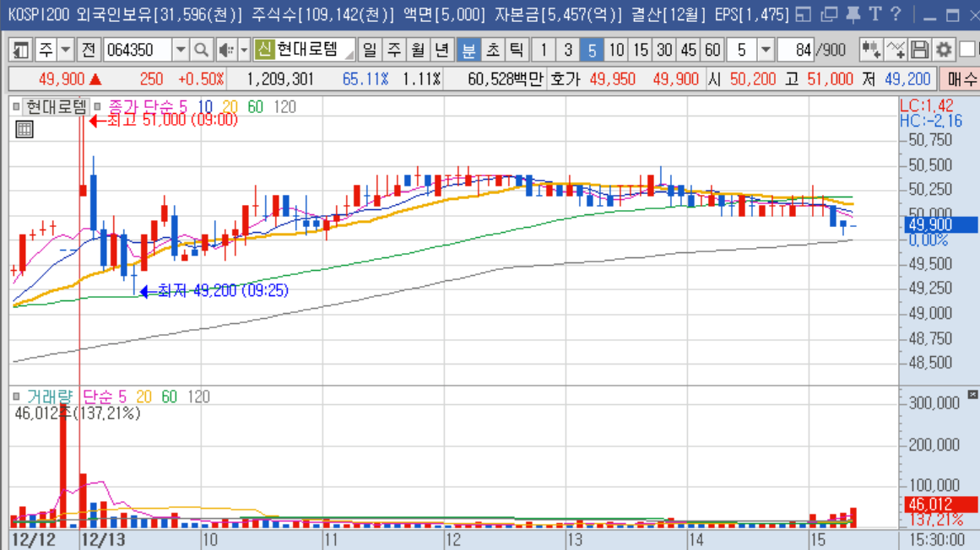The width and height of the screenshot is (980, 550).
Task: Expand the custom interval 5 dropdown
Action: (766, 50)
